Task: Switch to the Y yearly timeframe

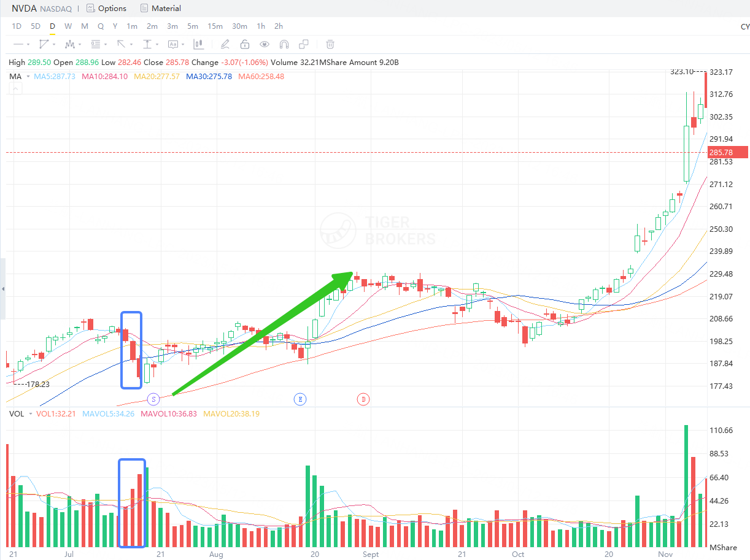Action: click(115, 26)
